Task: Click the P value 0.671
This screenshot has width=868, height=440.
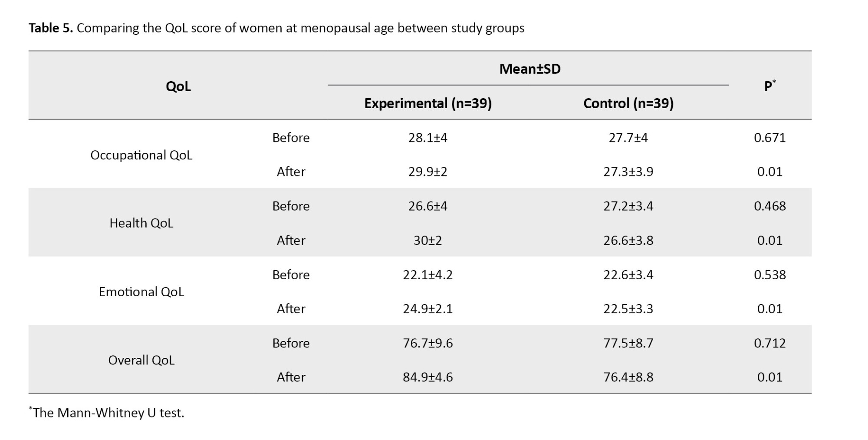Action: 769,138
